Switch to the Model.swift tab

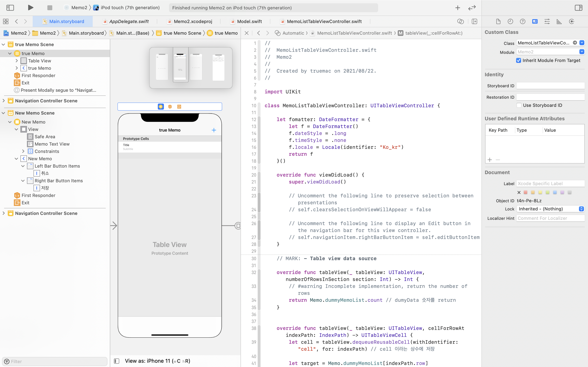[x=249, y=21]
